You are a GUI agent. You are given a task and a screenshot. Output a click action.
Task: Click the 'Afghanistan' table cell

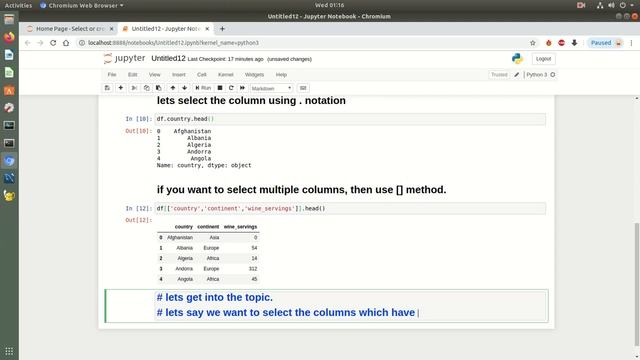pyautogui.click(x=180, y=238)
